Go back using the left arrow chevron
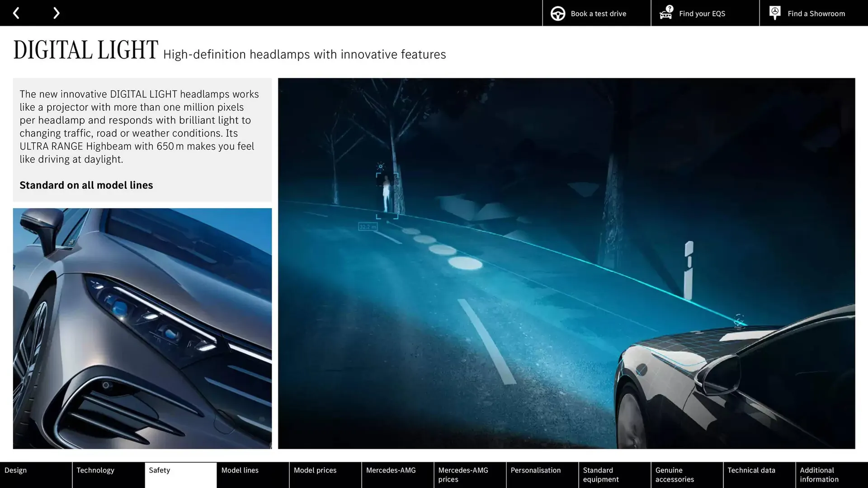Screen dimensions: 868x488 [16, 13]
